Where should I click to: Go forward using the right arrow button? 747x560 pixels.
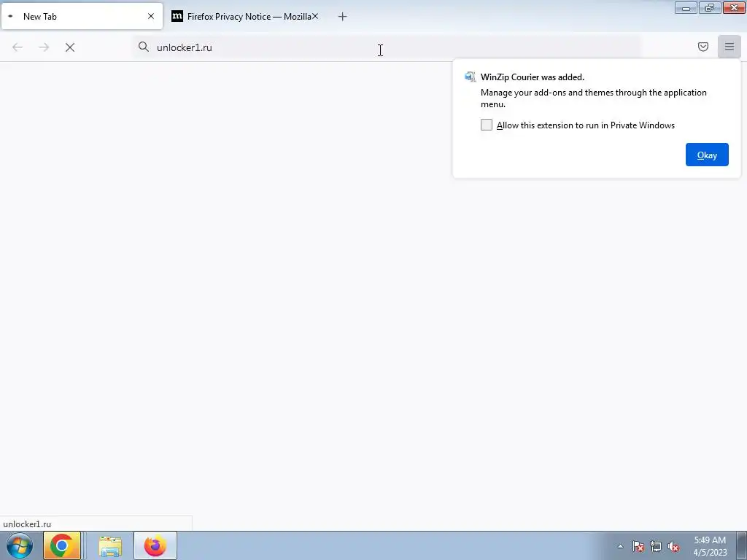tap(44, 47)
